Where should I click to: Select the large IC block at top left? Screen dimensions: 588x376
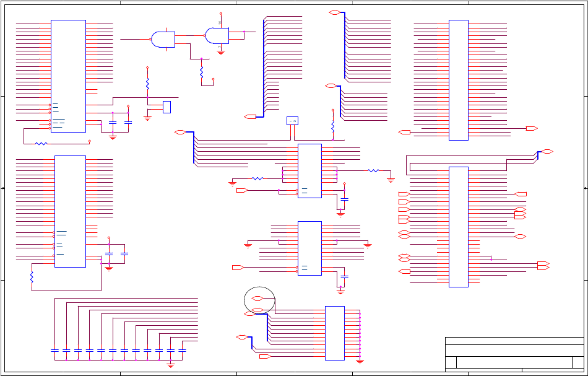68,76
